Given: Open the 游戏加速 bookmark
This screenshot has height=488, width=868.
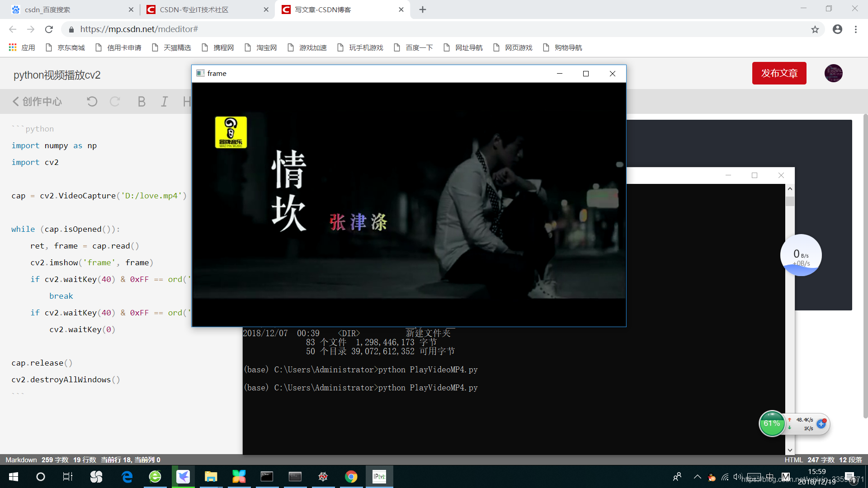Looking at the screenshot, I should coord(307,47).
